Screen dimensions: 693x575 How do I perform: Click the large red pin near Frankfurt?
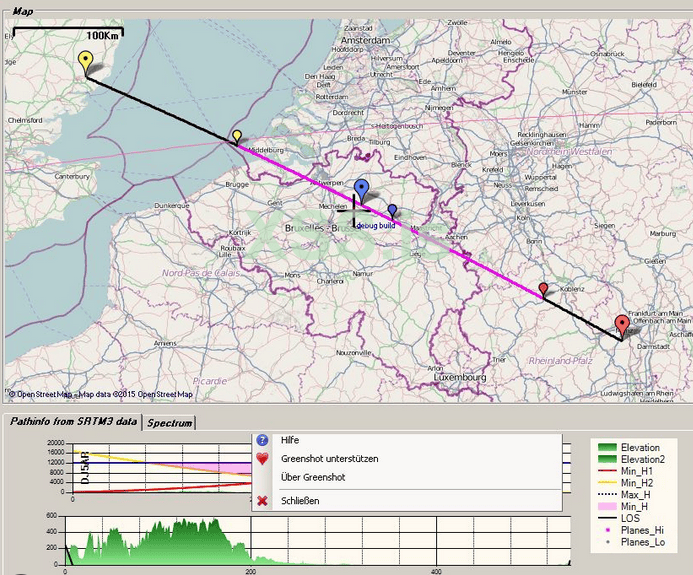622,327
